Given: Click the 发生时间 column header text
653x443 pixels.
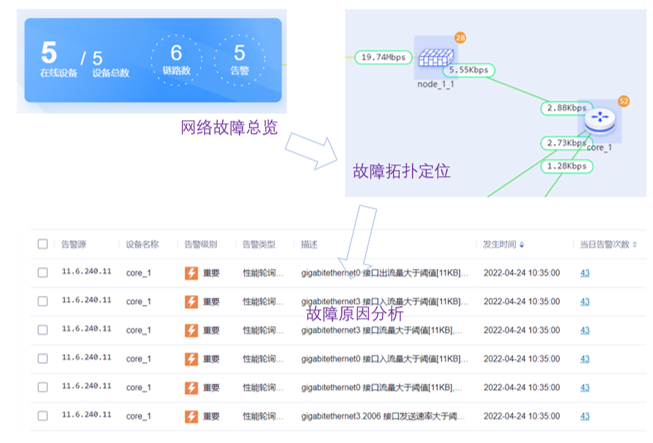Looking at the screenshot, I should [x=499, y=244].
